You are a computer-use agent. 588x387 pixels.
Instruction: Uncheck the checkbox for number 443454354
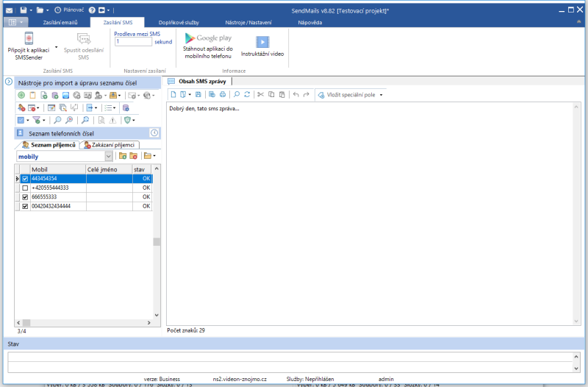pos(25,179)
